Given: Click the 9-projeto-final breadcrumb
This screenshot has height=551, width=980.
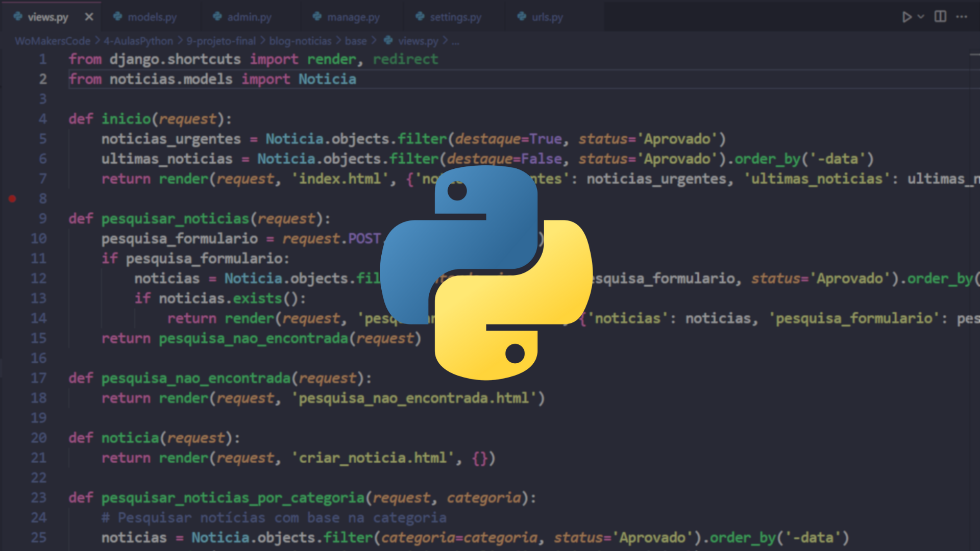Looking at the screenshot, I should coord(221,41).
